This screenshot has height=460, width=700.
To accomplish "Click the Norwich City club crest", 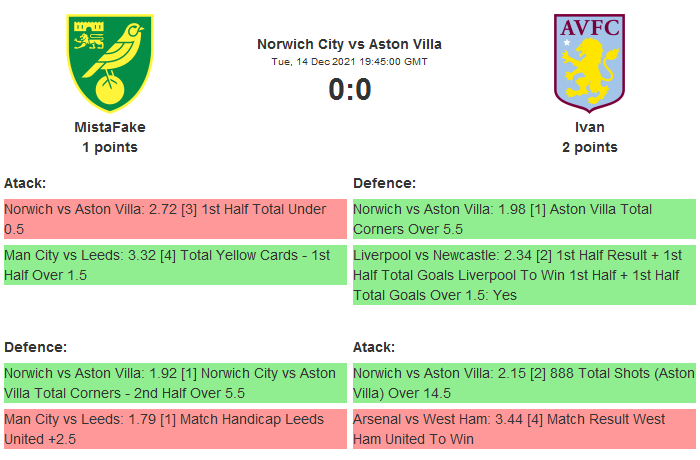I will coord(110,62).
